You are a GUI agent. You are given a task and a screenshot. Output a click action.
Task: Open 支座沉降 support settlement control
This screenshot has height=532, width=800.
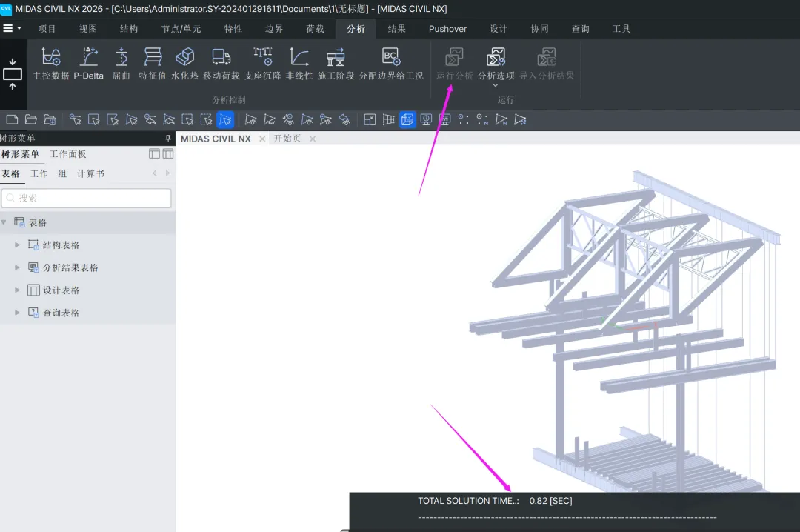(x=262, y=58)
